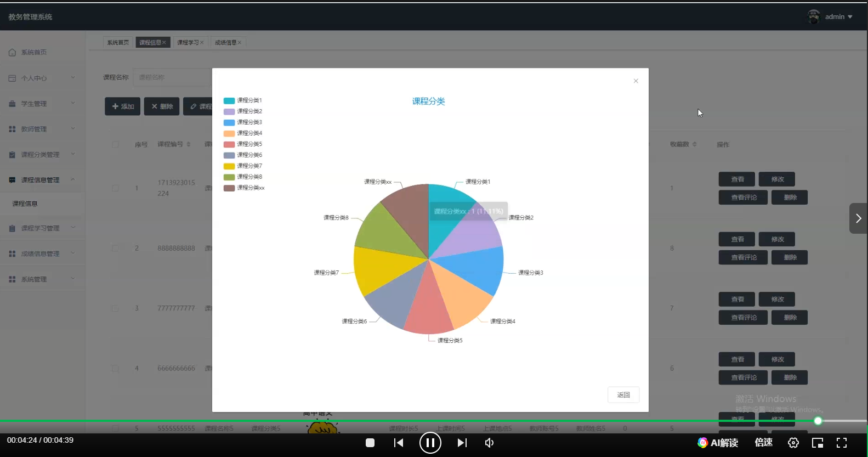Click 返回 button in the chart dialog
The image size is (868, 457).
tap(623, 395)
